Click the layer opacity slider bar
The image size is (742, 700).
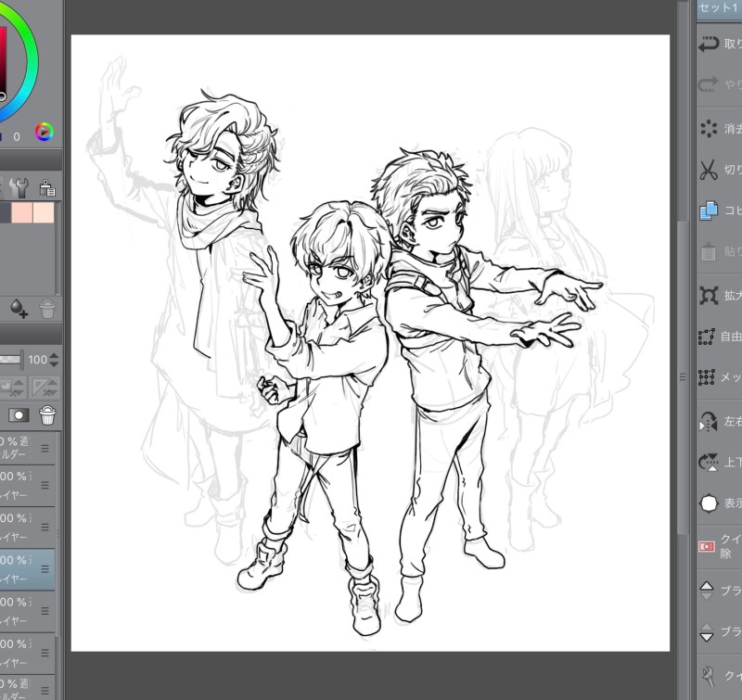point(10,360)
